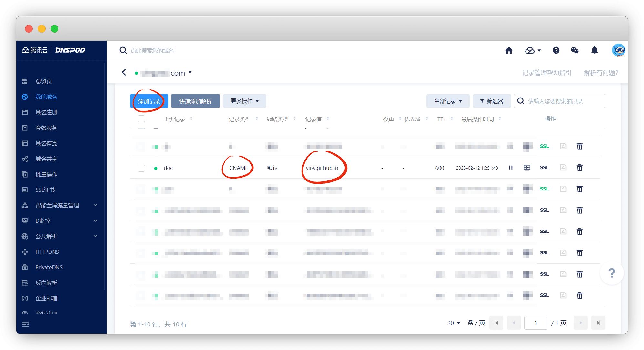The width and height of the screenshot is (644, 350).
Task: Check the select-all records checkbox
Action: pos(141,118)
